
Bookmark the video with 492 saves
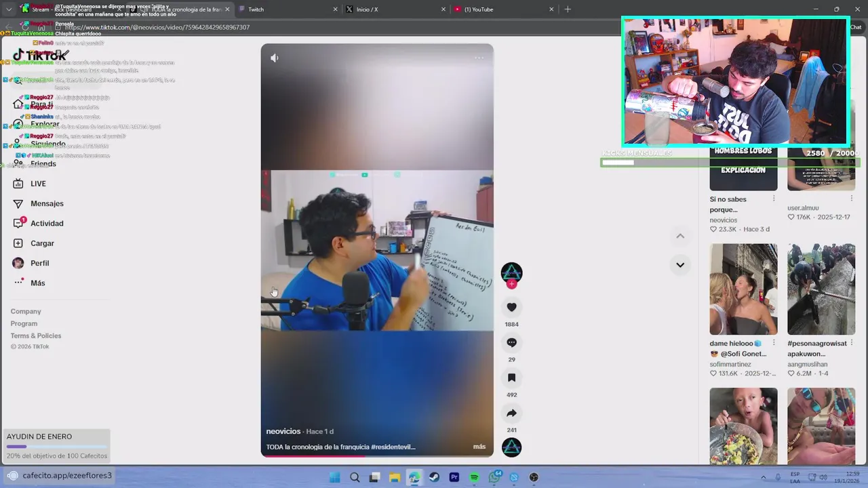pos(511,378)
